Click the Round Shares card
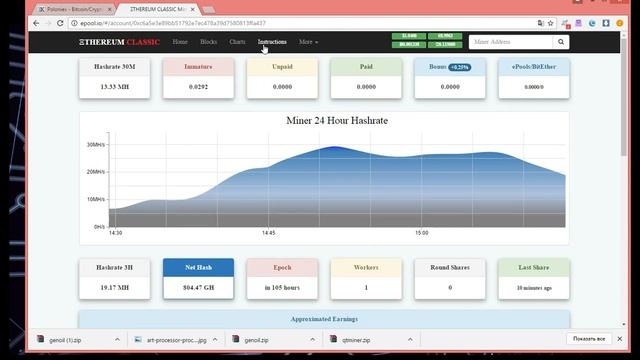 450,279
